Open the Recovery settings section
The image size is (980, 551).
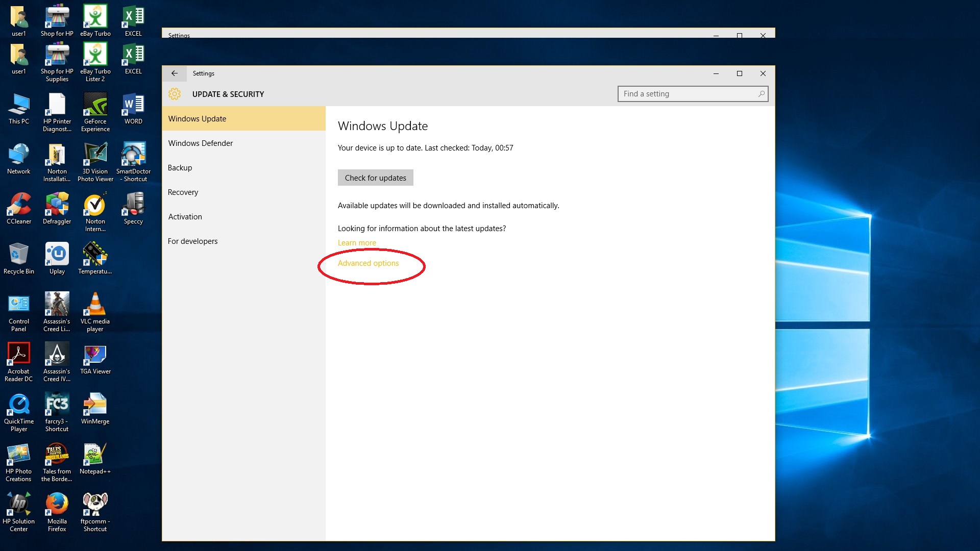[244, 192]
